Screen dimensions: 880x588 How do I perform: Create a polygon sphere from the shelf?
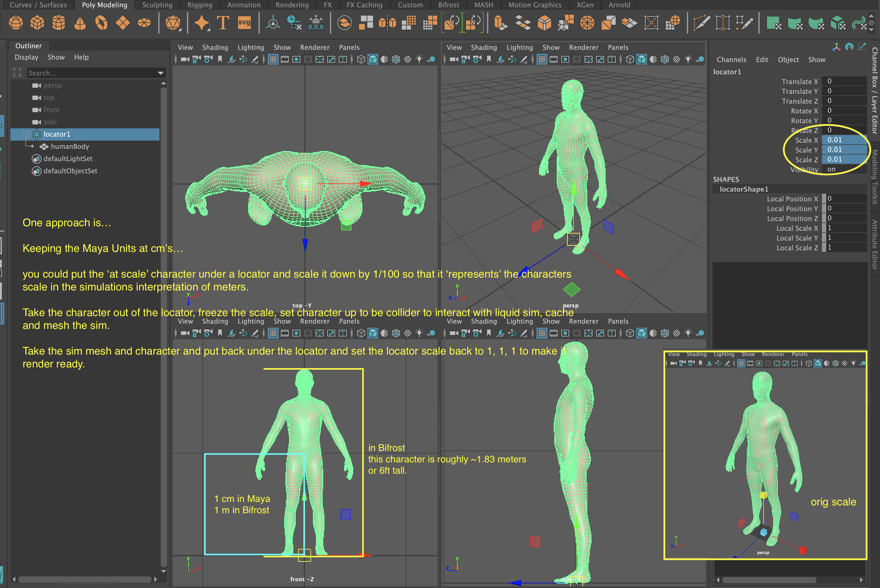16,23
